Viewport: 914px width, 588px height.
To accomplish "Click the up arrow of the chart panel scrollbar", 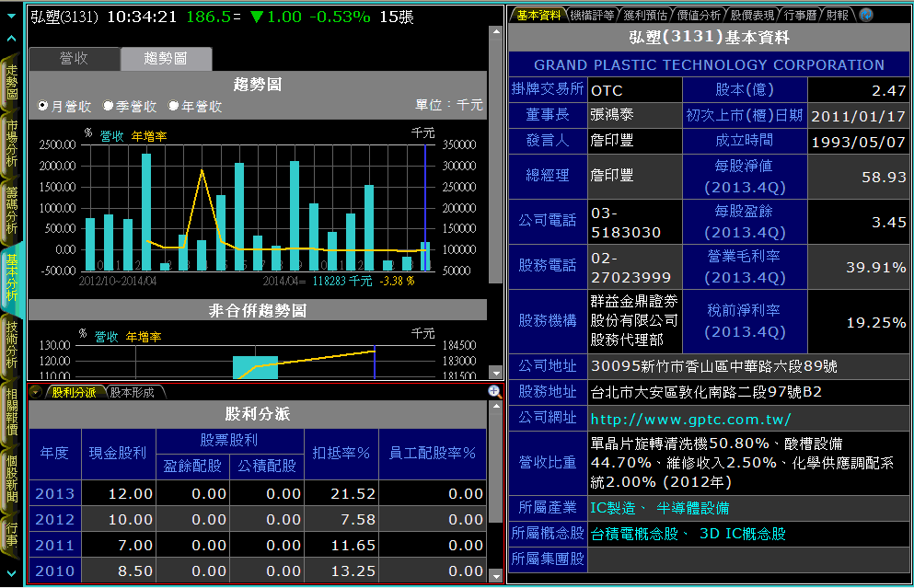I will (496, 31).
